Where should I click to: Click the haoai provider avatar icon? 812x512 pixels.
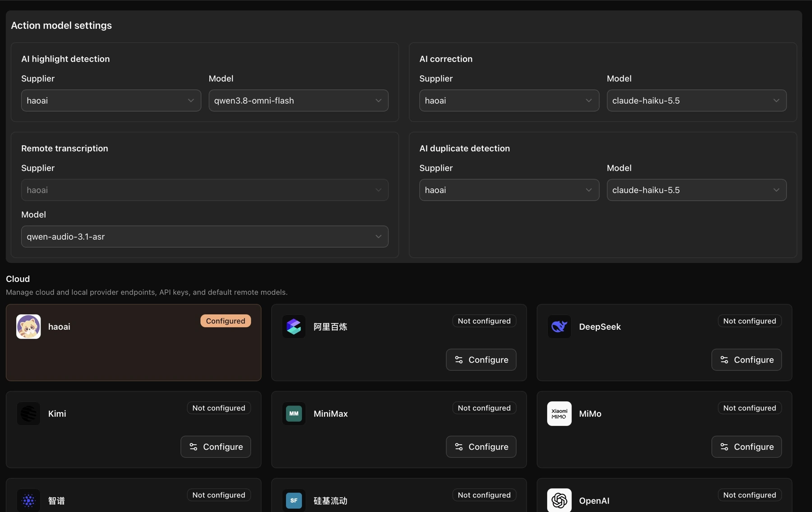28,326
